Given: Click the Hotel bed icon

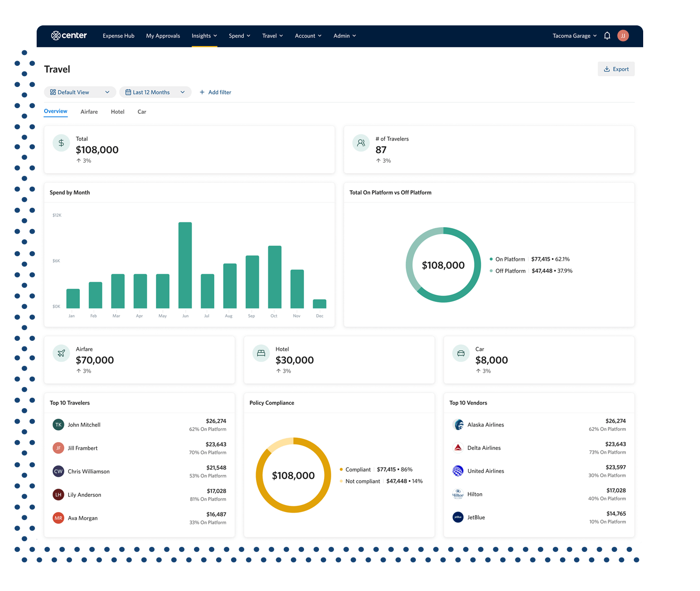Looking at the screenshot, I should (x=261, y=353).
